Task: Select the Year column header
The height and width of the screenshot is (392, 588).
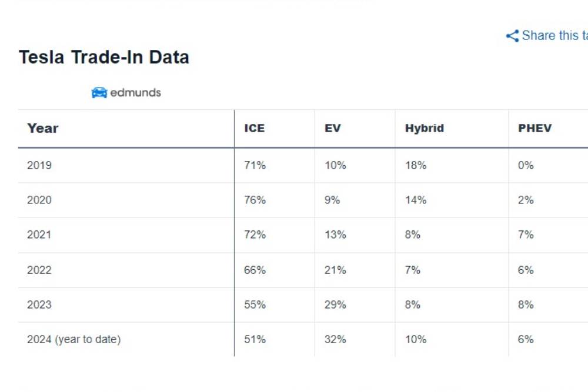Action: pos(43,128)
